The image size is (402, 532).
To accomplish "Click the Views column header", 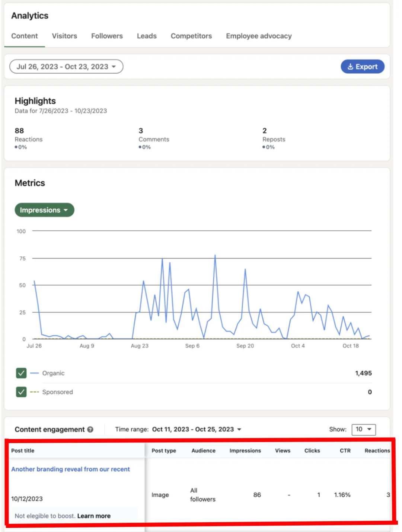I will point(283,451).
